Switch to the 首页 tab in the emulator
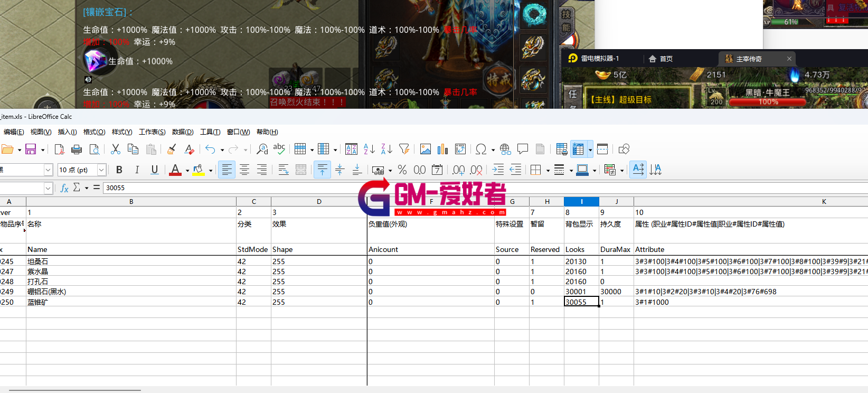868x393 pixels. [661, 59]
